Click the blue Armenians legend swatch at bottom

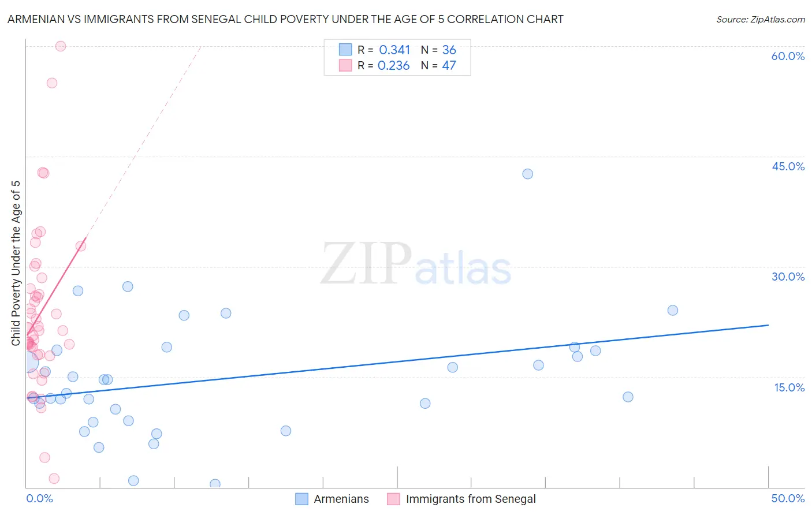click(x=301, y=499)
